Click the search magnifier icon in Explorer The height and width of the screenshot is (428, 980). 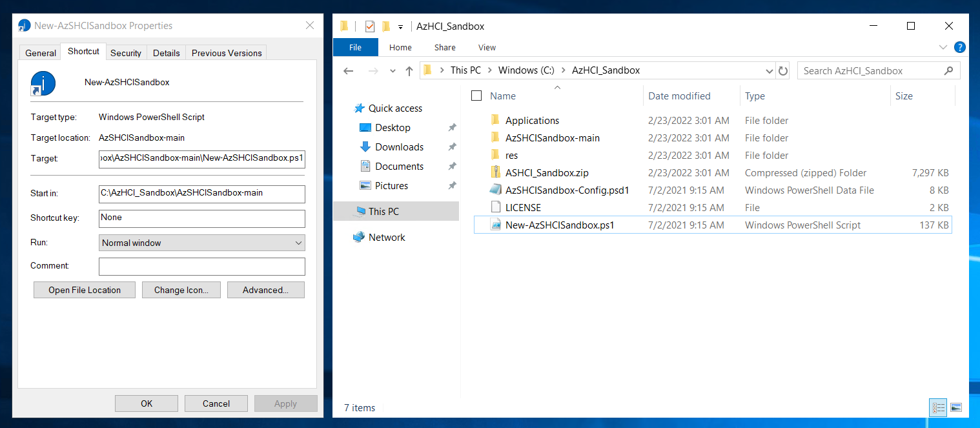948,71
